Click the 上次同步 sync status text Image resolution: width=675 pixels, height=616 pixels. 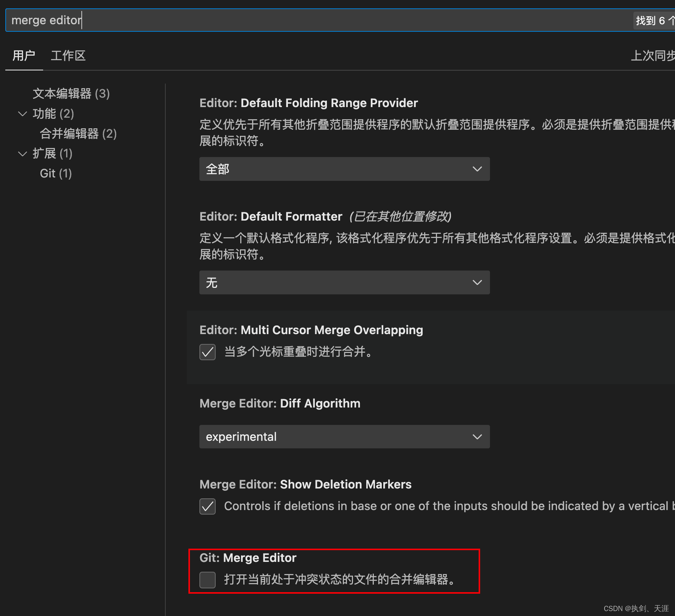coord(653,56)
